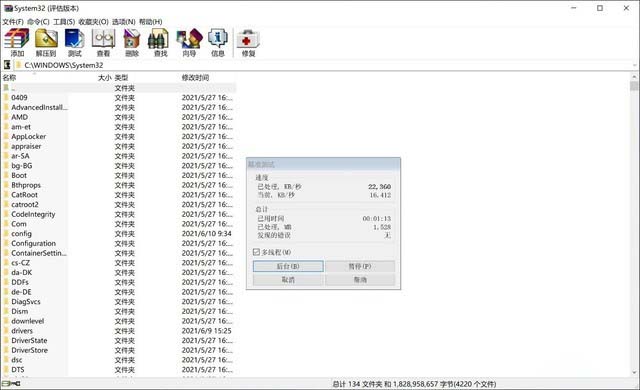Viewport: 640px width, 390px height.
Task: Click 取消 cancel button in benchmark dialog
Action: (x=288, y=279)
